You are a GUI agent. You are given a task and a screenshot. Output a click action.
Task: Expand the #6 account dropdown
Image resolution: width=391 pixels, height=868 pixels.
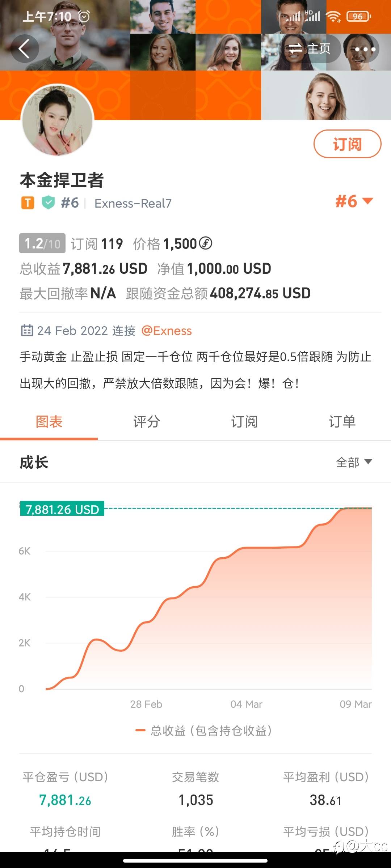(x=354, y=201)
